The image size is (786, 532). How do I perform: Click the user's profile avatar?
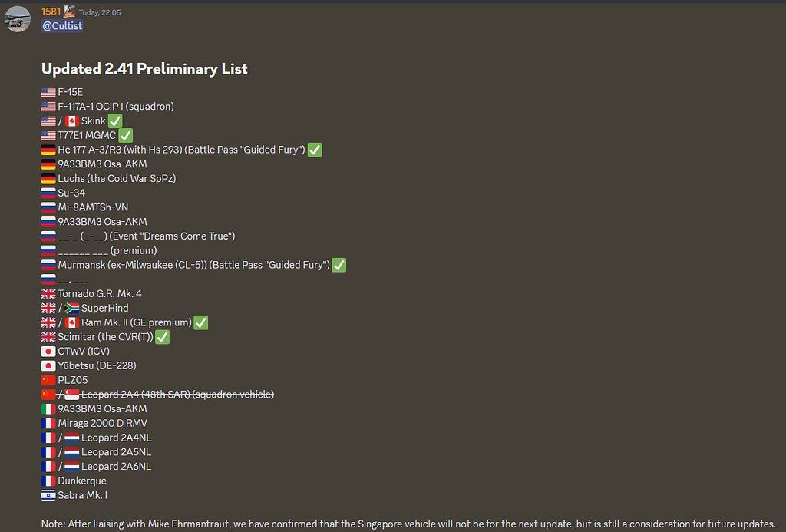pyautogui.click(x=17, y=18)
